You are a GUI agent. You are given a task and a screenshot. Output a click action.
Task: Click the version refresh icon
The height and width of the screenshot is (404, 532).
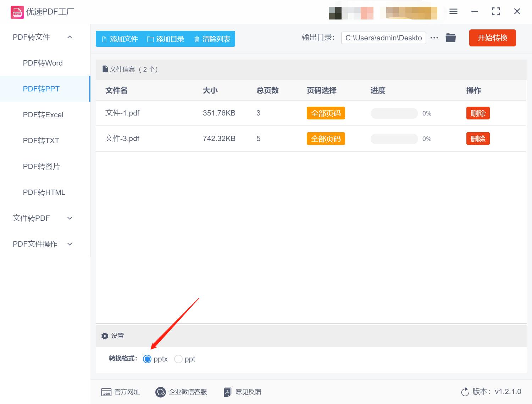pos(465,392)
